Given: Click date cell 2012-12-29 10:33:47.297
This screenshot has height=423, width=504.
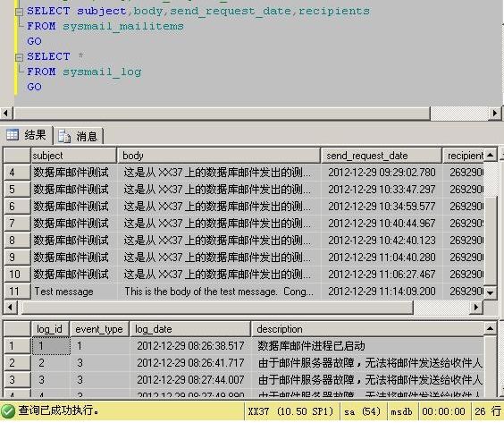Looking at the screenshot, I should click(x=382, y=190).
